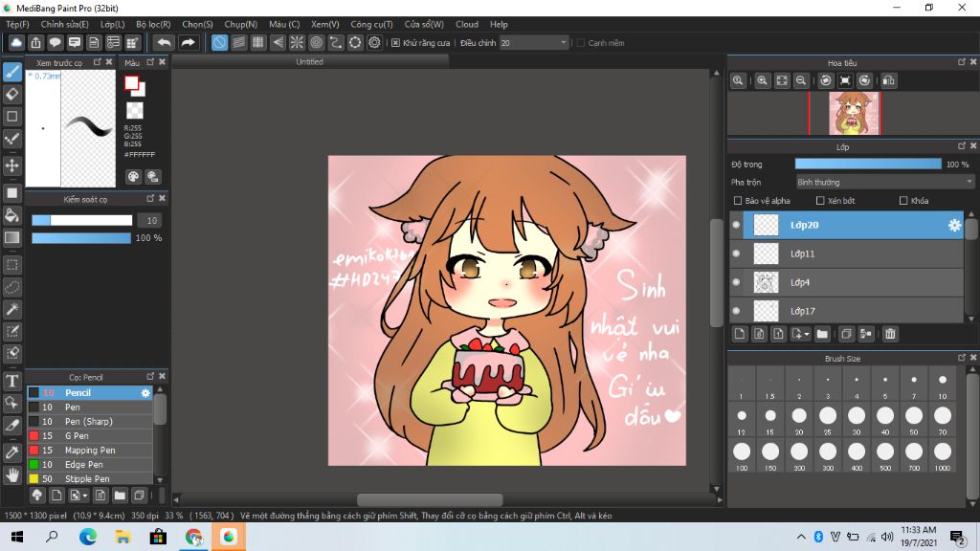The height and width of the screenshot is (551, 980).
Task: Open add brush dropdown in brush panel
Action: (x=85, y=496)
